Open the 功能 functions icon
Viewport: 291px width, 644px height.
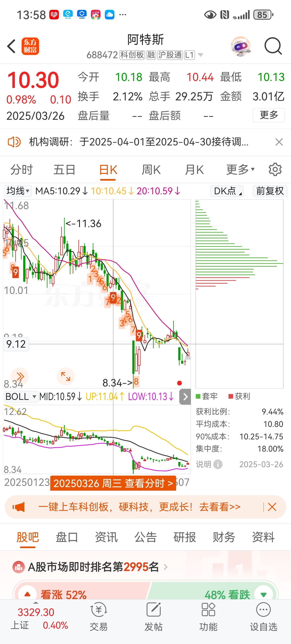[208, 610]
